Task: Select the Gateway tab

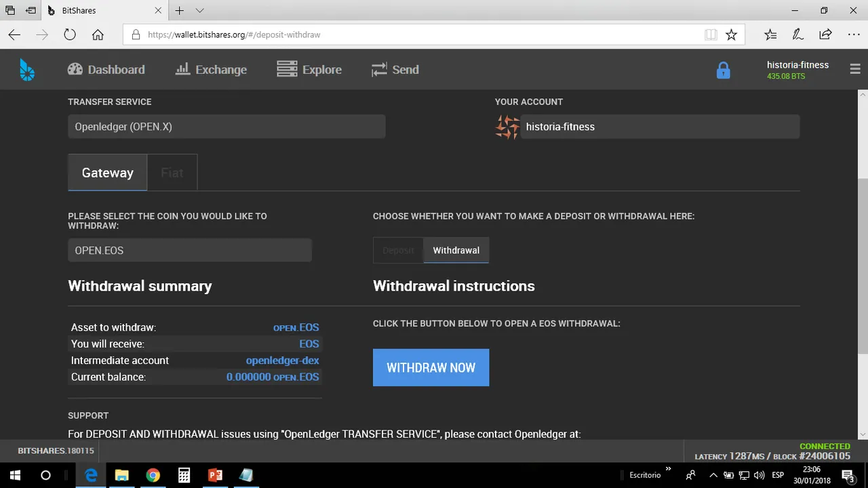Action: 107,173
